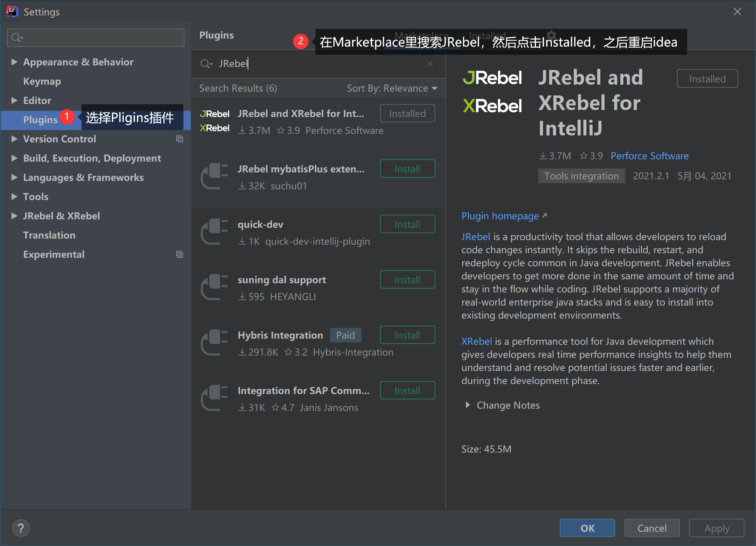Expand the Editor settings node
This screenshot has width=756, height=546.
[x=14, y=100]
